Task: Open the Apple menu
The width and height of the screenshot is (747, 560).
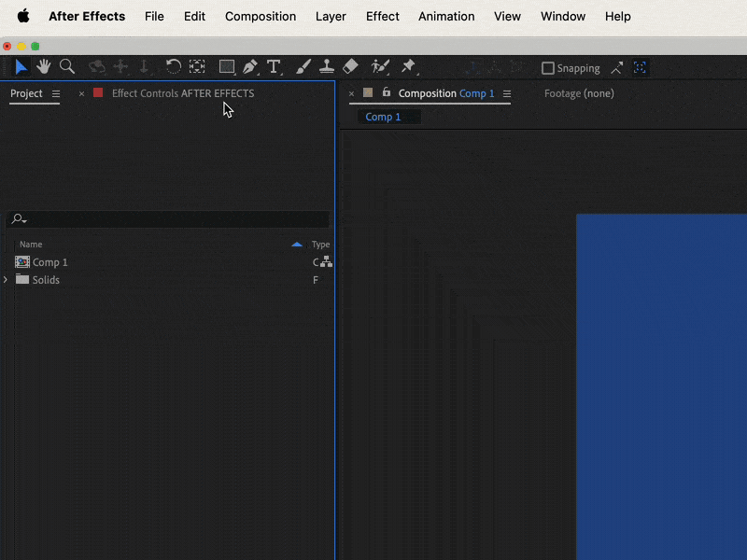Action: (x=23, y=16)
